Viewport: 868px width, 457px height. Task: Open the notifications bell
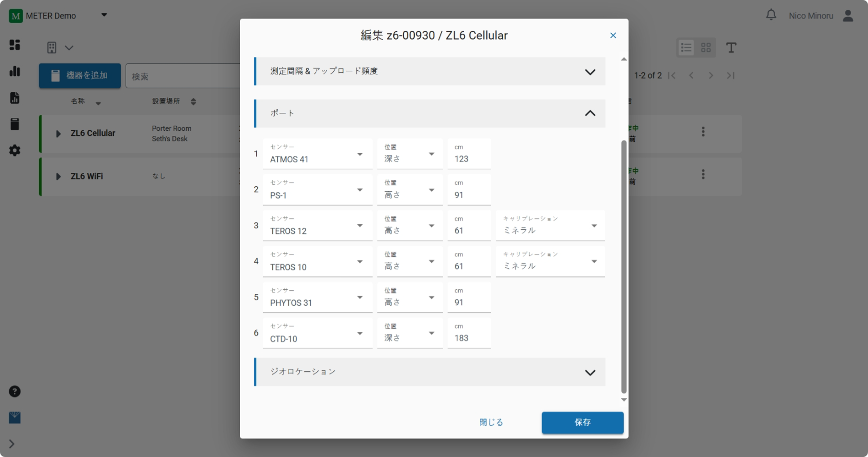click(771, 15)
